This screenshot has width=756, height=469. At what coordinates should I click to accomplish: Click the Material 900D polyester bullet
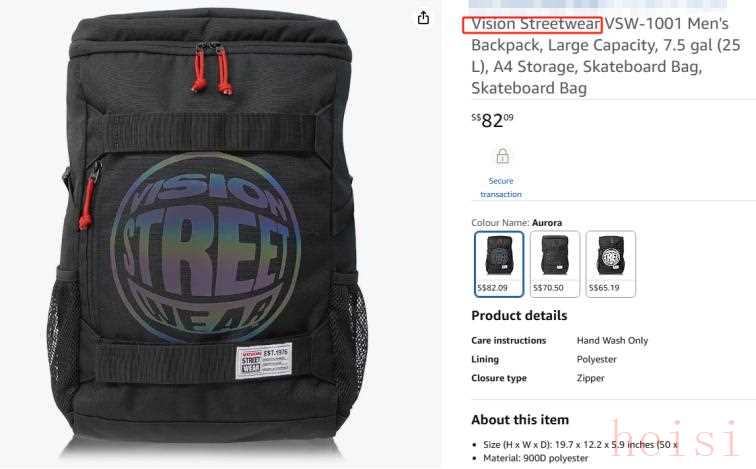pos(536,458)
